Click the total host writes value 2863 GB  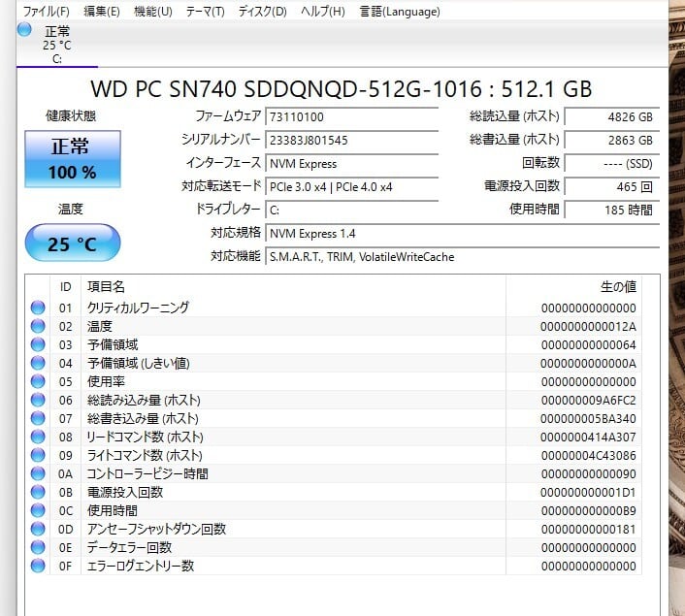[x=611, y=140]
